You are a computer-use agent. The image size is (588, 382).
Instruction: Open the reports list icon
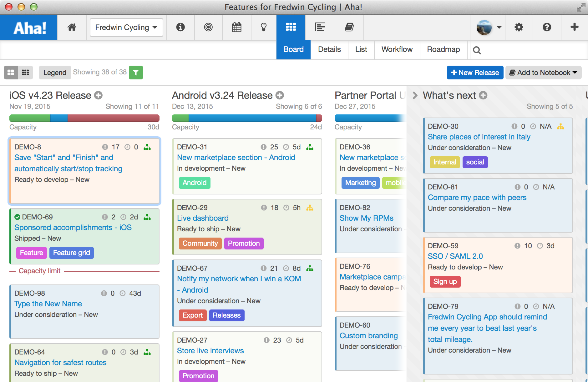pos(320,27)
